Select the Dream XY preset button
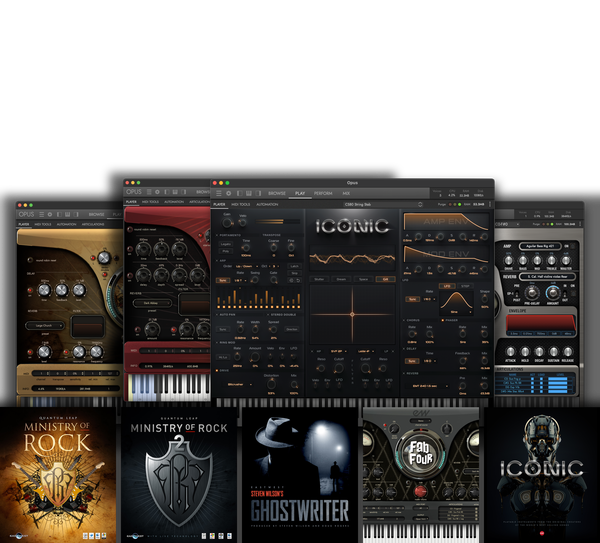The width and height of the screenshot is (600, 543). [341, 279]
